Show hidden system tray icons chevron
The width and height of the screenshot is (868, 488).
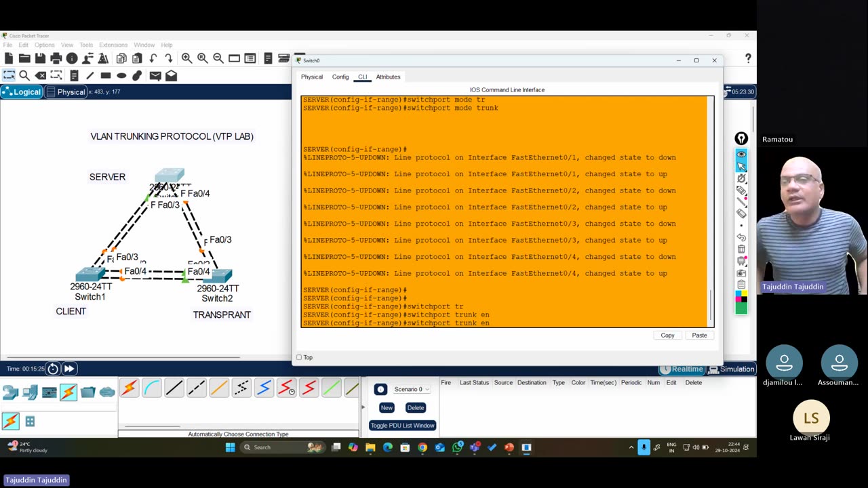[x=631, y=447]
